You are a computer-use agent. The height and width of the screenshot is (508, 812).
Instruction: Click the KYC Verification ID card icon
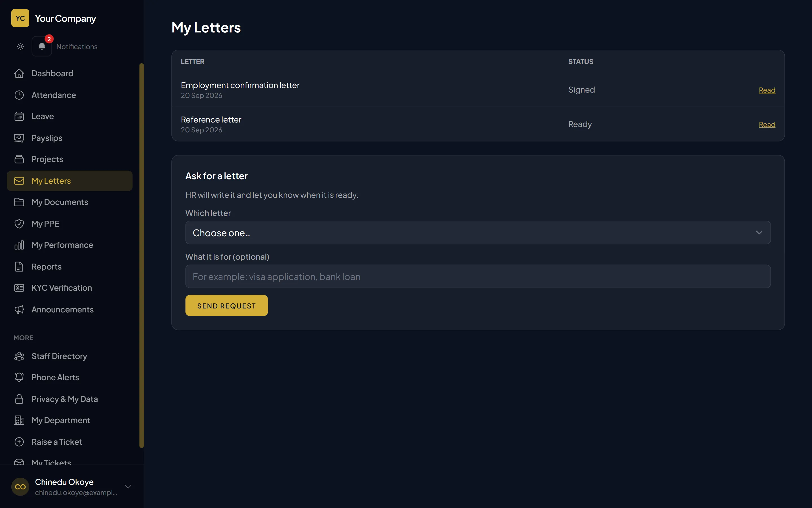pyautogui.click(x=19, y=288)
